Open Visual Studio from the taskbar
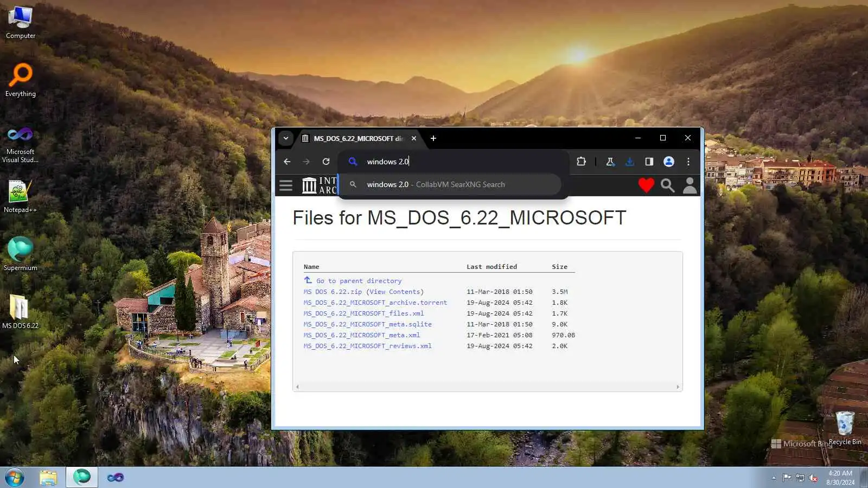The height and width of the screenshot is (488, 868). tap(116, 478)
